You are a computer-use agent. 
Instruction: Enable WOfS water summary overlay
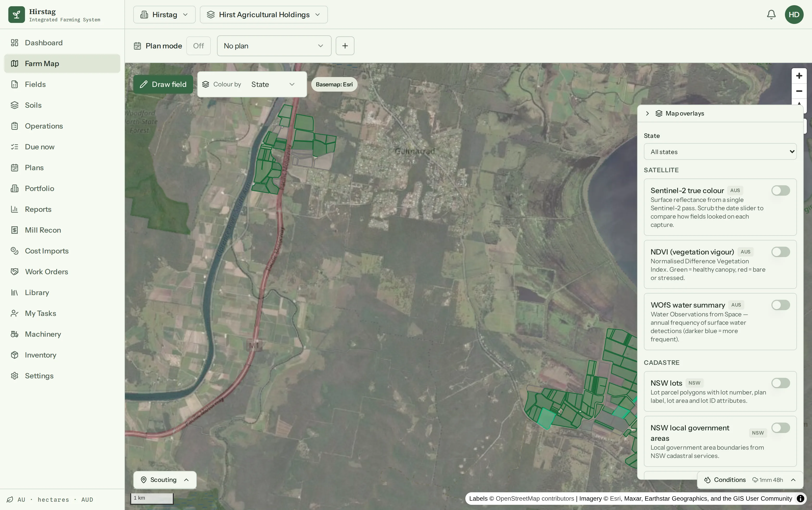pyautogui.click(x=780, y=305)
